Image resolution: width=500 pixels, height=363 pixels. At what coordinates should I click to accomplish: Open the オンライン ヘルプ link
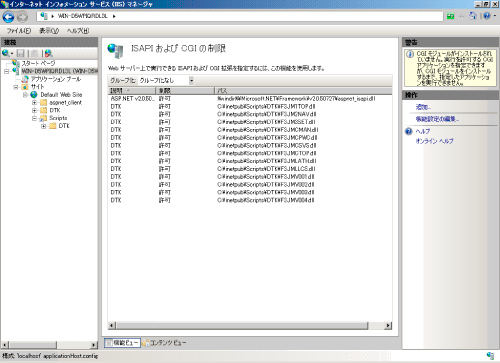pyautogui.click(x=434, y=141)
